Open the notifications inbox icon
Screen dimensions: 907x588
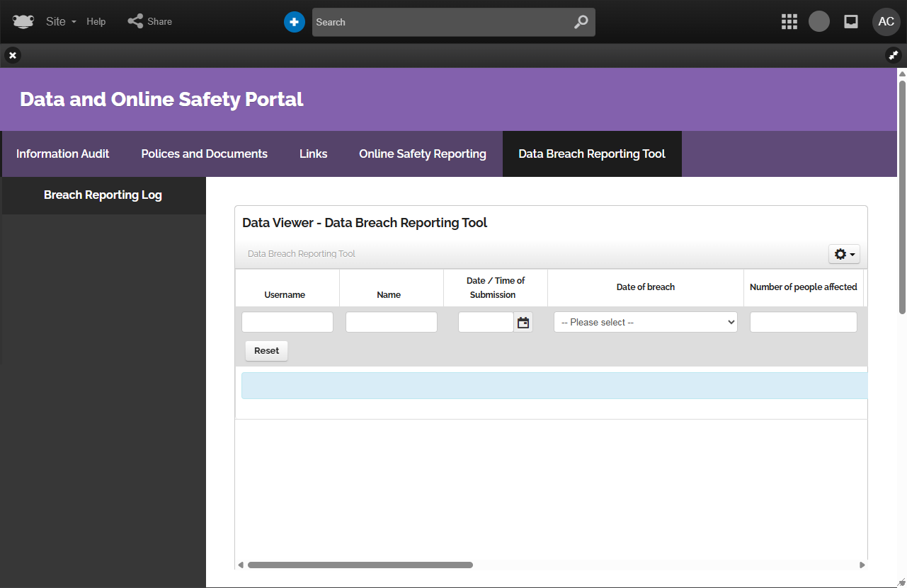tap(851, 22)
